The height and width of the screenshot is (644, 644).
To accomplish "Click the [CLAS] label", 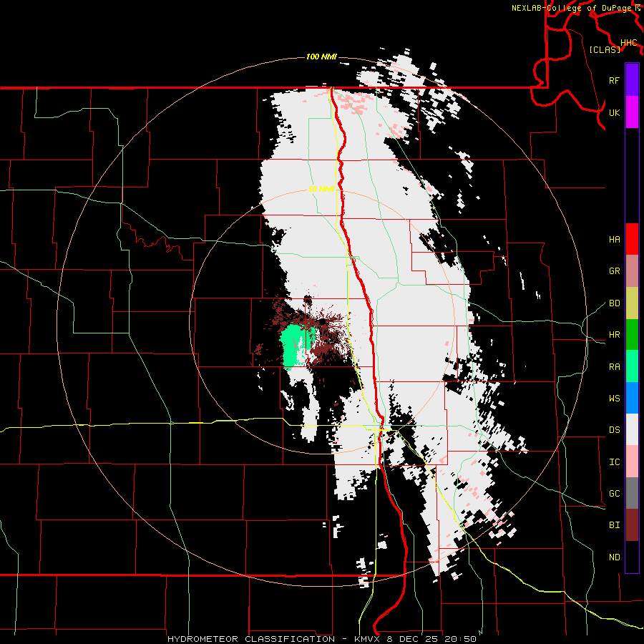I will tap(605, 49).
